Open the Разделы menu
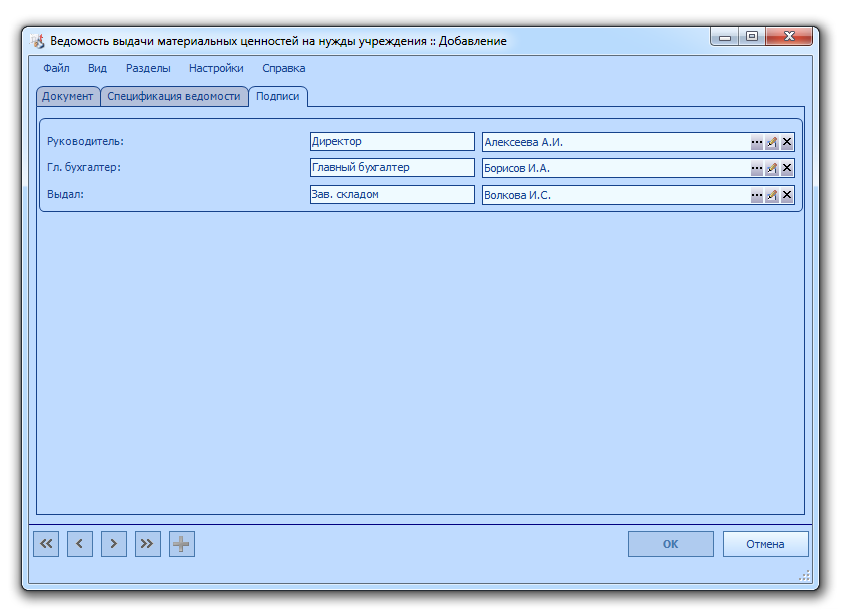 point(148,68)
